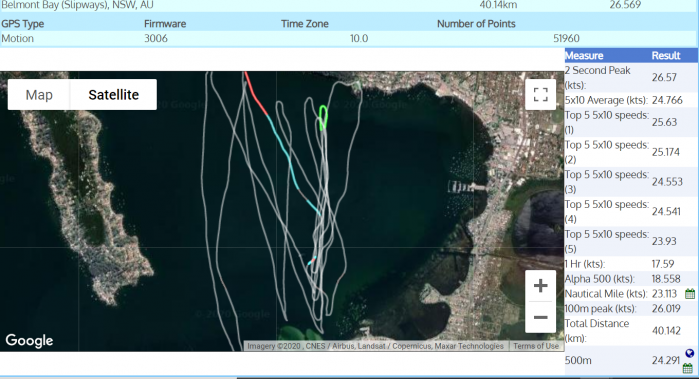Screen dimensions: 699x379
Task: Select the 1 Hr (kts) measure row
Action: coord(631,264)
